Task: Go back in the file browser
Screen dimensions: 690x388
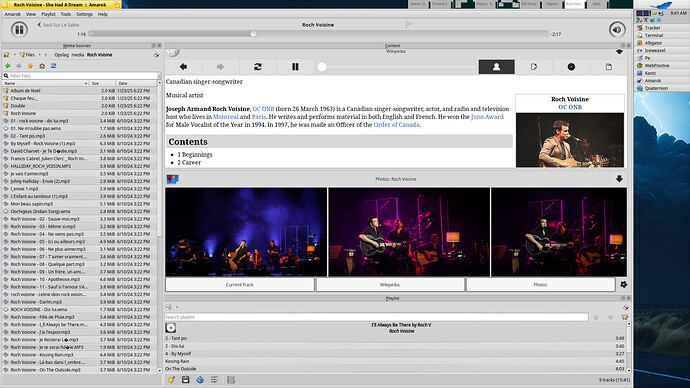Action: tap(7, 66)
